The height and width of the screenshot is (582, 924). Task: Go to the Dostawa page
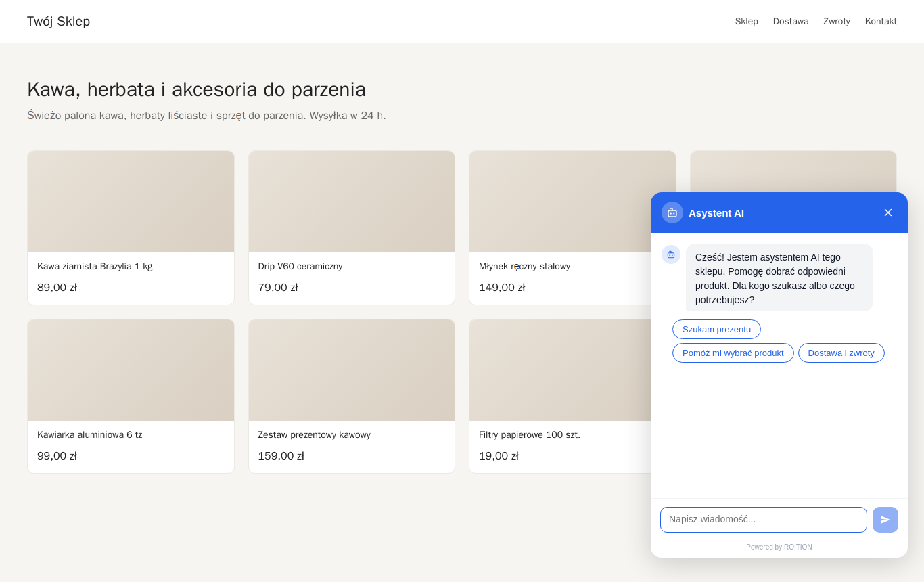(x=791, y=21)
